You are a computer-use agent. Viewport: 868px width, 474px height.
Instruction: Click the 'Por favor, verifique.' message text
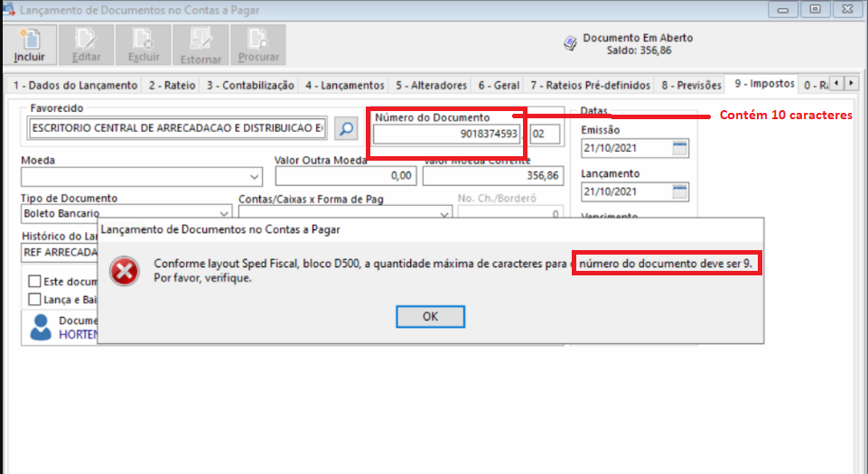tap(202, 278)
